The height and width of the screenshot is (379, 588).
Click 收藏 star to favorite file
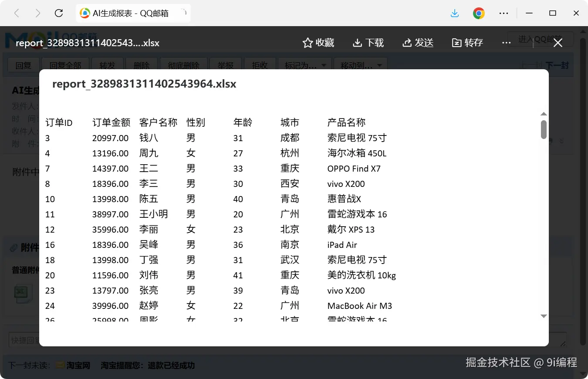pyautogui.click(x=318, y=43)
